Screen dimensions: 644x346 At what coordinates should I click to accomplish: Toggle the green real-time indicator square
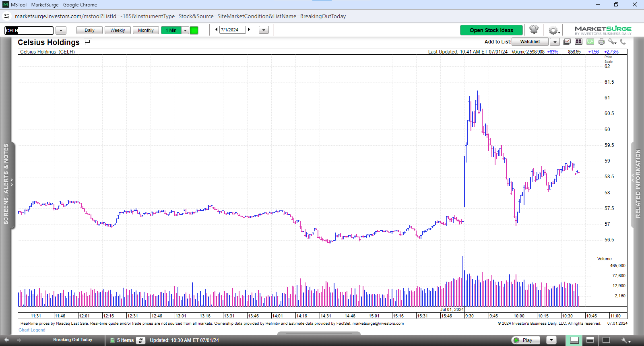(194, 30)
